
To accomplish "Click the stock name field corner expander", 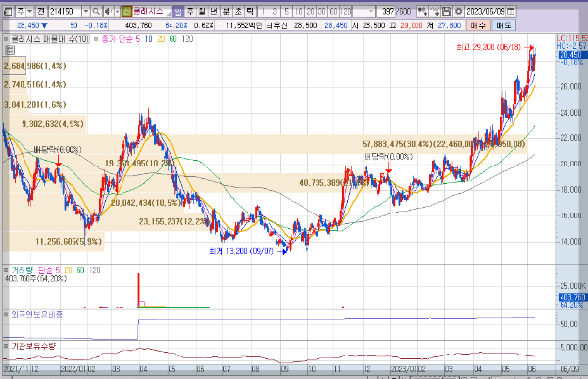I will (x=169, y=13).
